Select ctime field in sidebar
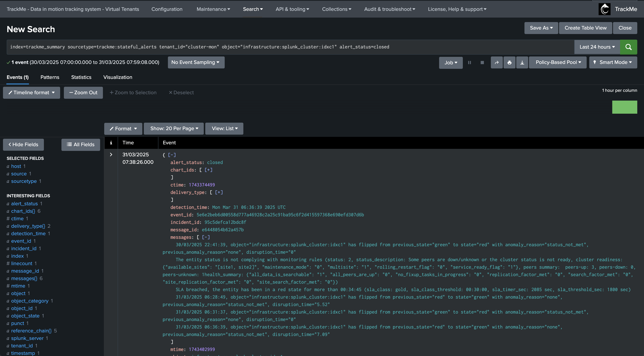This screenshot has height=356, width=644. [17, 219]
